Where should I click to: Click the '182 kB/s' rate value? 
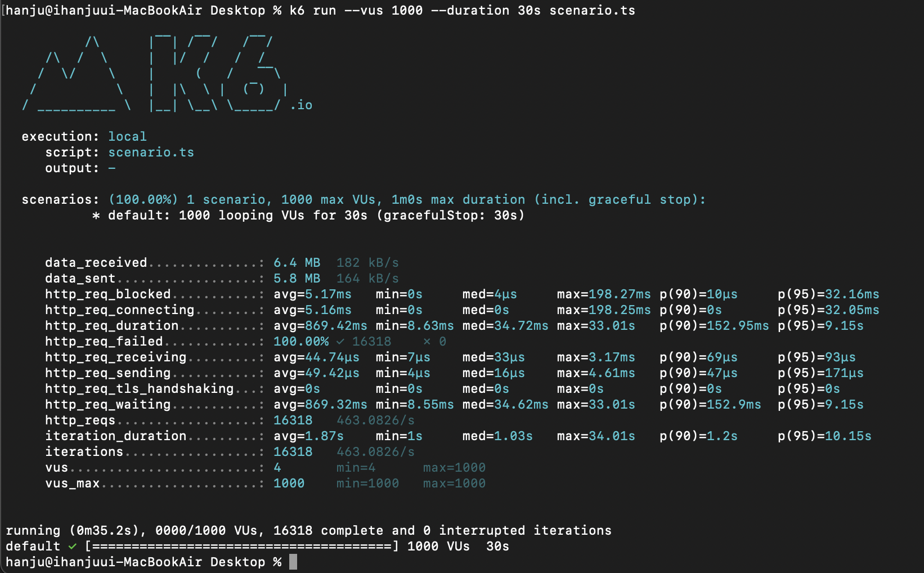[367, 263]
